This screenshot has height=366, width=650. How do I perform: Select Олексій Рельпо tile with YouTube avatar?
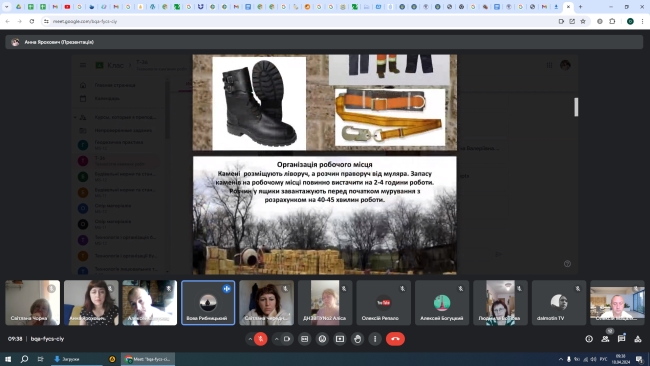[x=383, y=303]
